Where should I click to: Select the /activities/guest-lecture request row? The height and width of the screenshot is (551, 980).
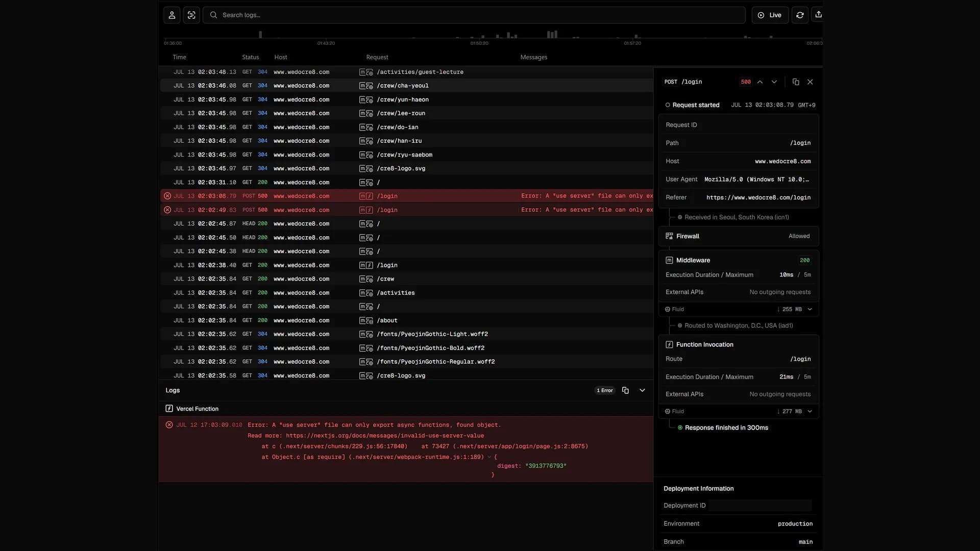coord(406,72)
